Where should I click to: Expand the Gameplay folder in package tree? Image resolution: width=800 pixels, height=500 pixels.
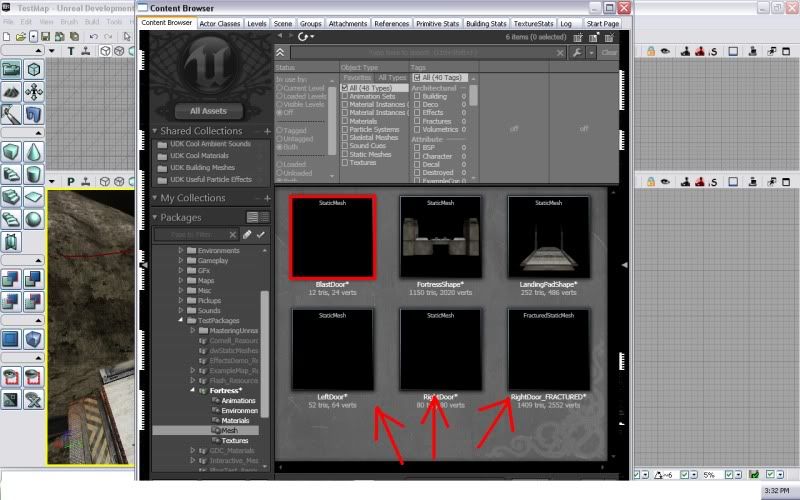pyautogui.click(x=181, y=260)
